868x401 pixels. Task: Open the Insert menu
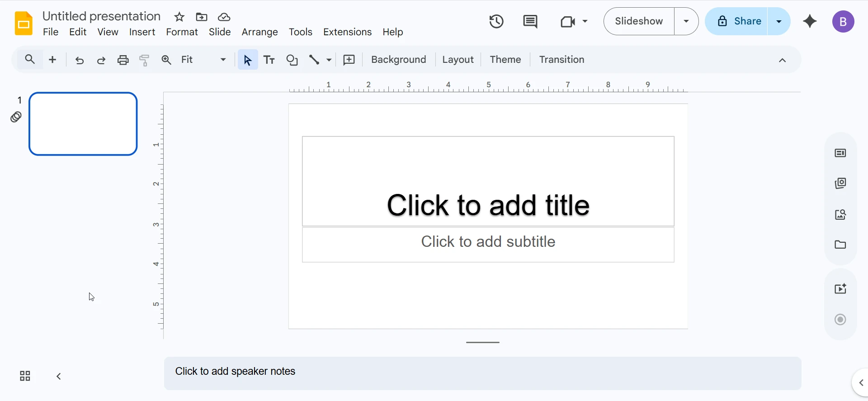click(142, 32)
